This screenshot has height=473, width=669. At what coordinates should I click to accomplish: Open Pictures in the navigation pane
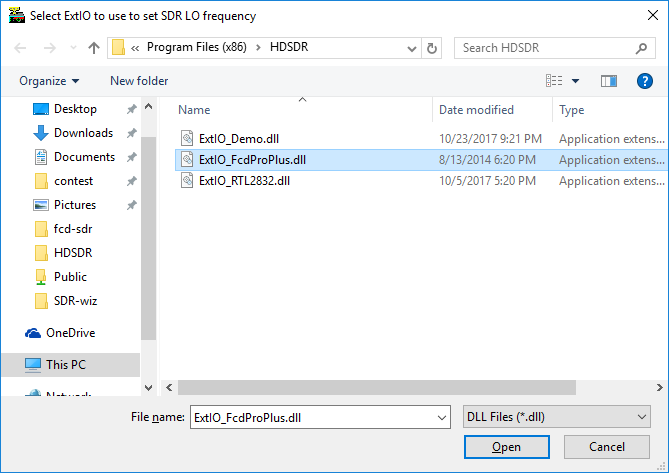point(75,205)
